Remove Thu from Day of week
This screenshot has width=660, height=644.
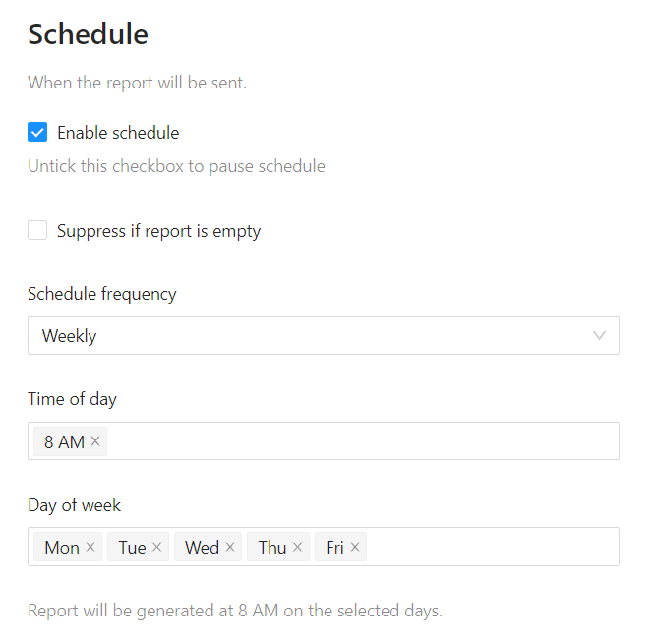pos(298,547)
